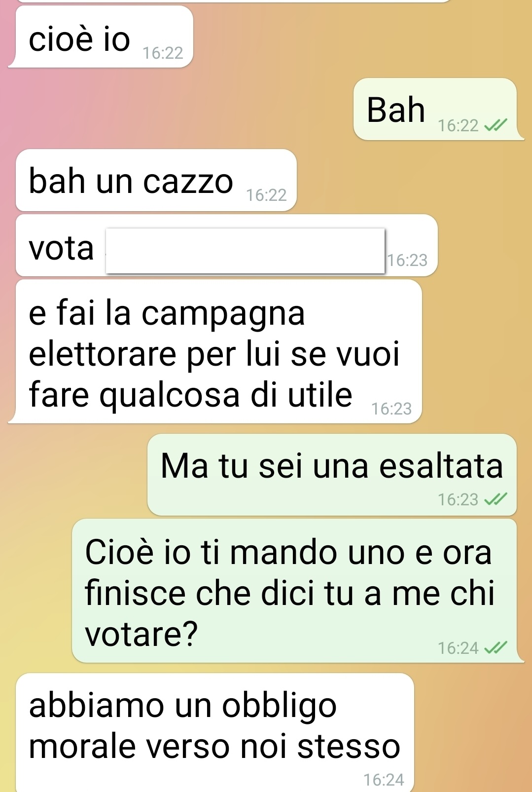Tap the word 'votare?' in the green bubble
This screenshot has height=792, width=532.
click(142, 634)
